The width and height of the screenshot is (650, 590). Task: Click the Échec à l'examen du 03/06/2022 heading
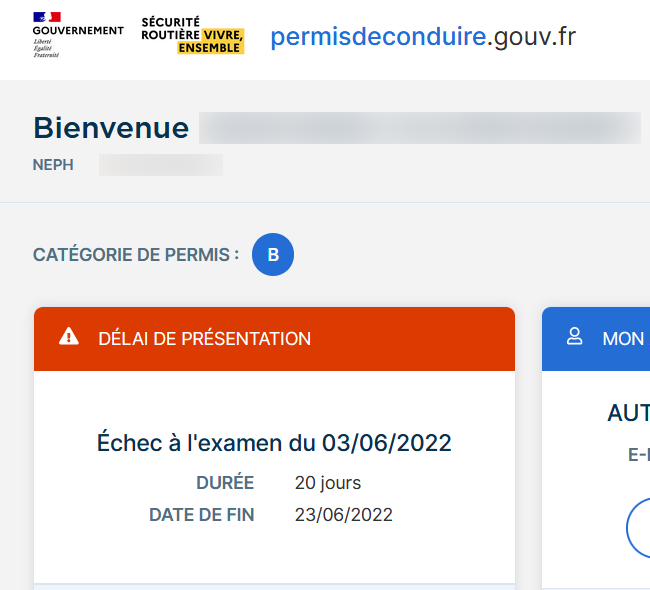(274, 443)
